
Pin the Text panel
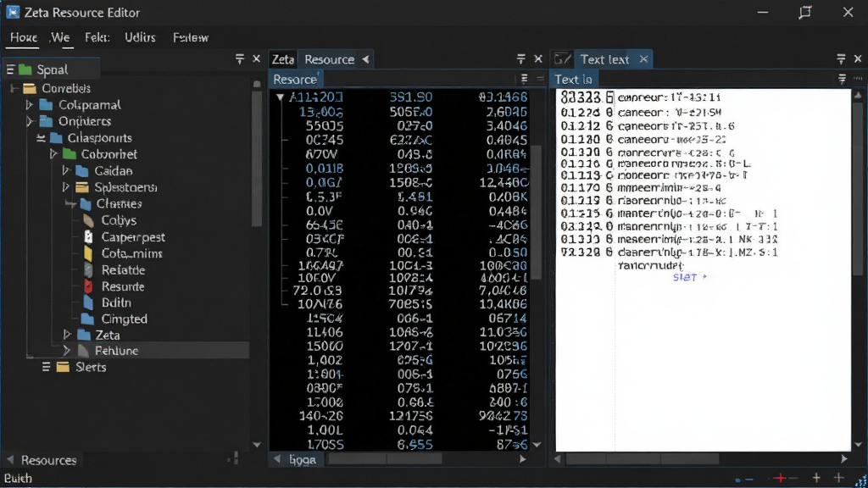click(841, 58)
